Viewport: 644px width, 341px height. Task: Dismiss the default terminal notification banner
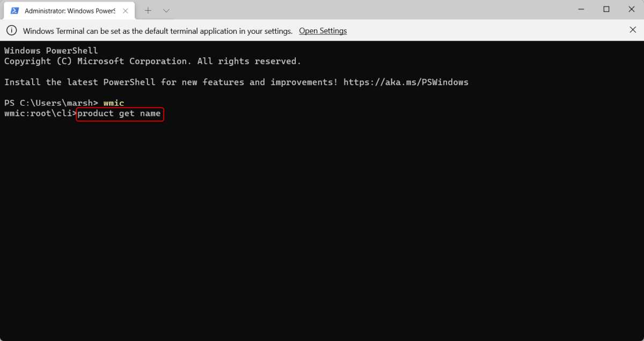(633, 29)
